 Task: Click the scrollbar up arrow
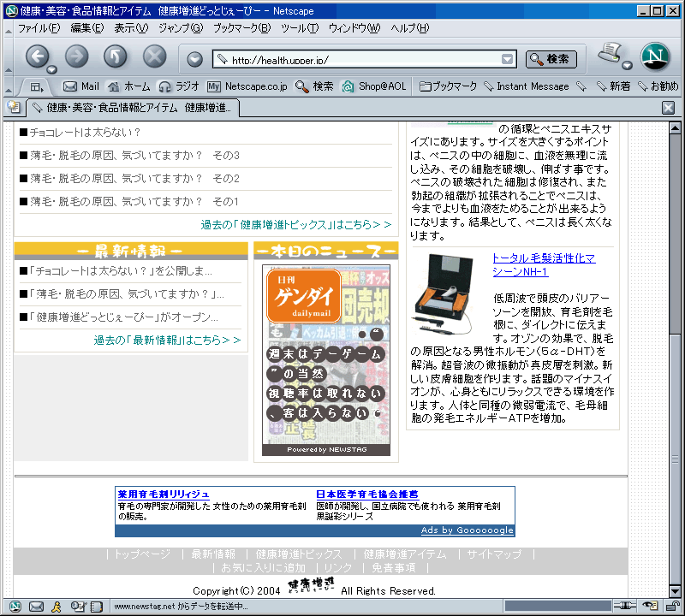[x=675, y=128]
